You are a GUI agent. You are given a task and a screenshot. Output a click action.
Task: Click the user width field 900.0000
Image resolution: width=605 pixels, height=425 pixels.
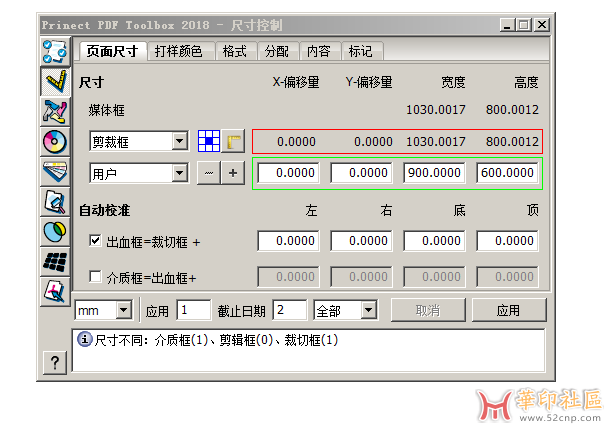click(434, 173)
